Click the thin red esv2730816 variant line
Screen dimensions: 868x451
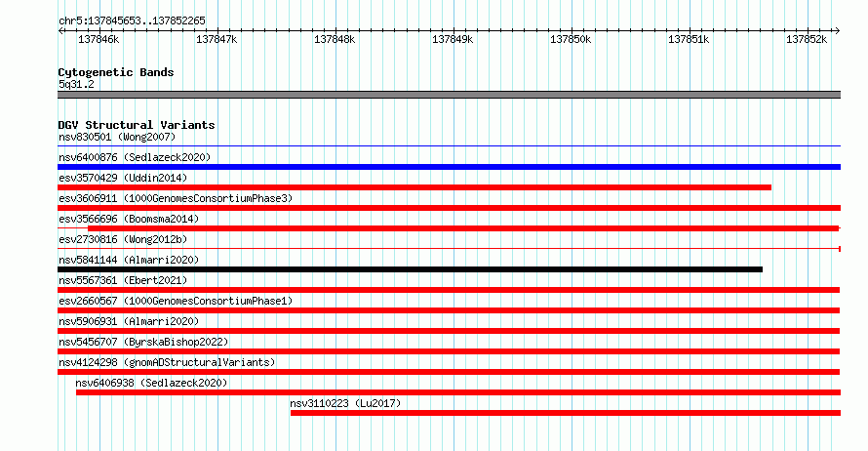(449, 249)
